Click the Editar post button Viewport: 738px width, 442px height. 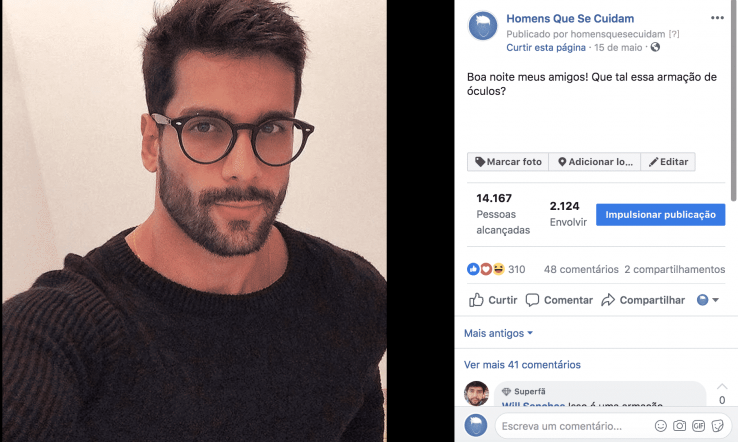pos(668,162)
